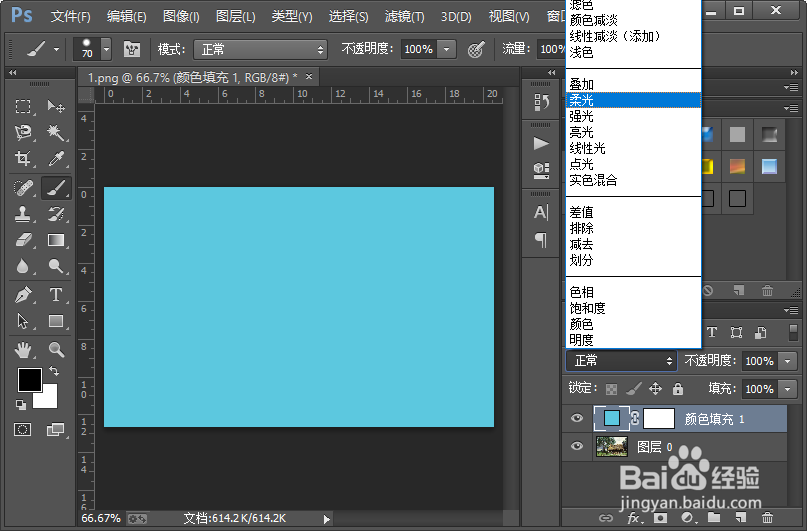The image size is (807, 531).
Task: Choose 线性减淡（添加）blend mode
Action: (x=634, y=37)
